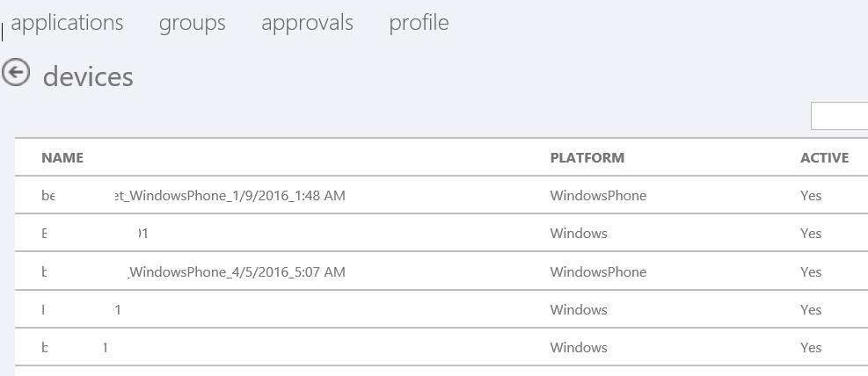Select the last device row's Windows platform
This screenshot has height=376, width=868.
(x=579, y=348)
